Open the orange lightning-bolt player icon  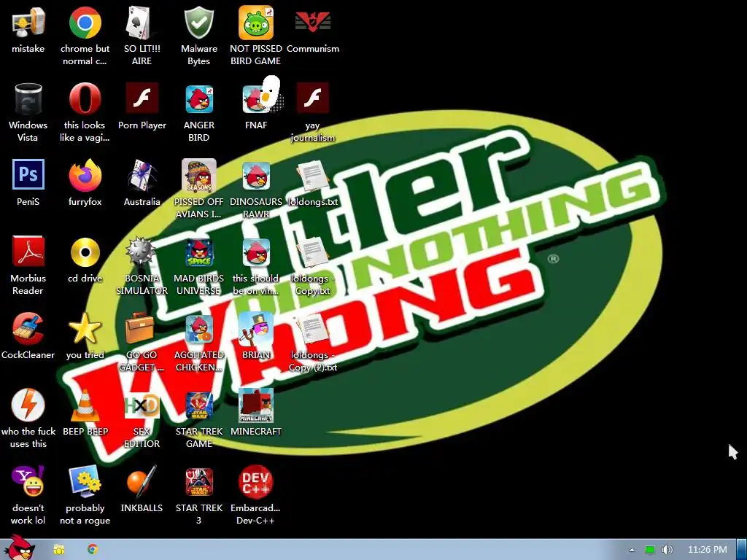tap(28, 405)
